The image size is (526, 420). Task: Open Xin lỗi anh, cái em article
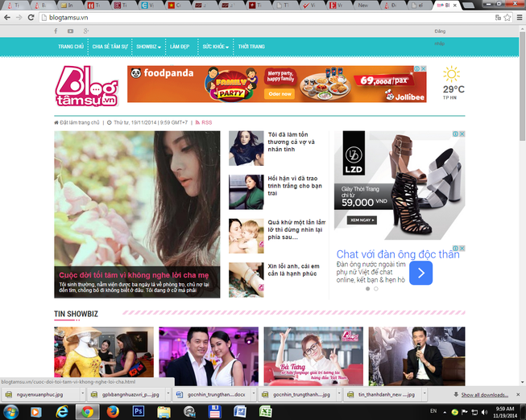coord(293,270)
